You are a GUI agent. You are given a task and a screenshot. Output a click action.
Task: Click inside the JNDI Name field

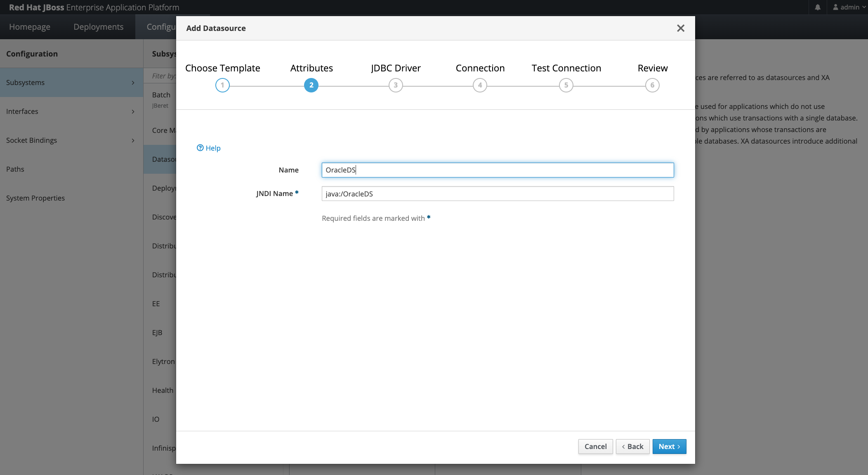click(497, 194)
